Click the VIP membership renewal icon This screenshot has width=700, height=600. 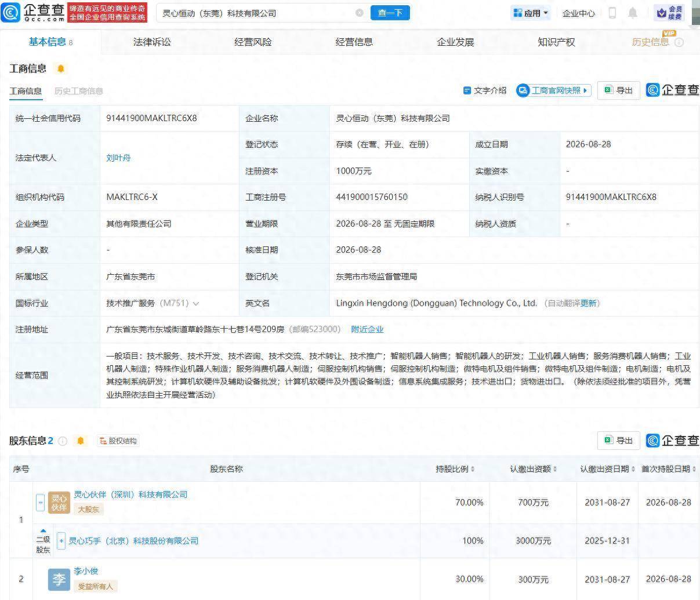(670, 13)
